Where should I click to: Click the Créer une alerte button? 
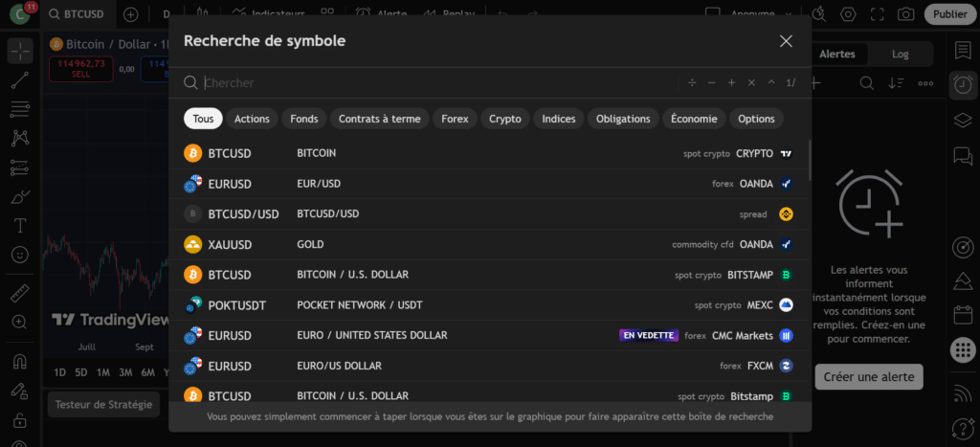coord(869,377)
